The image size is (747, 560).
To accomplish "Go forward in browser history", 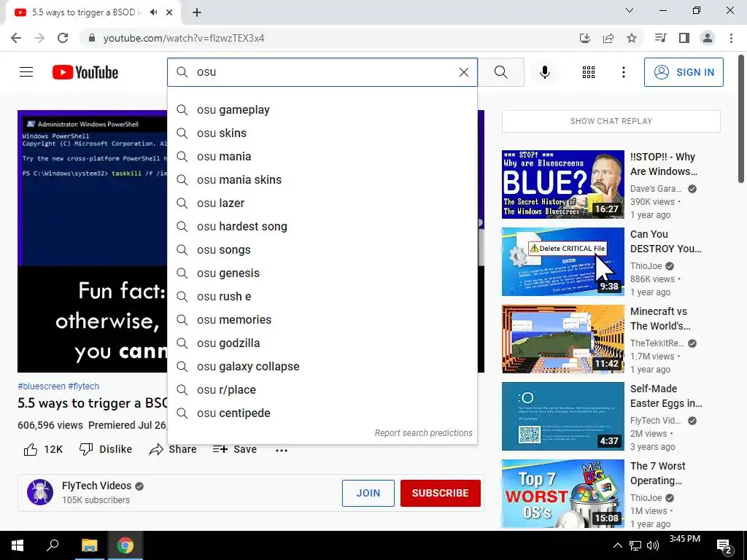I will [x=39, y=38].
